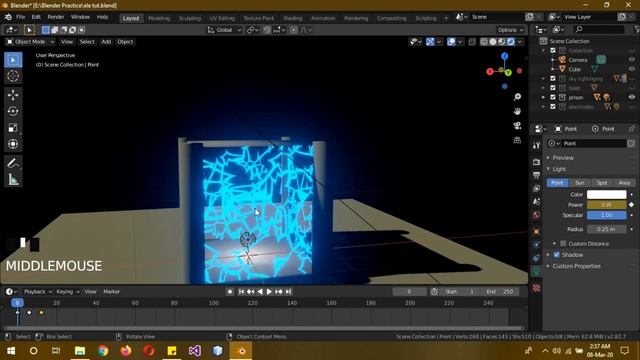Open the Render properties tab icon
640x360 pixels.
tap(536, 162)
